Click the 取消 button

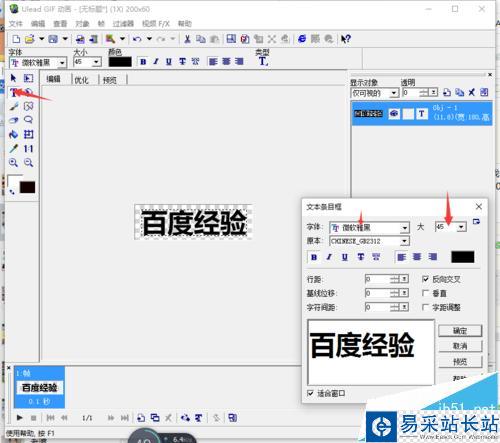(460, 346)
